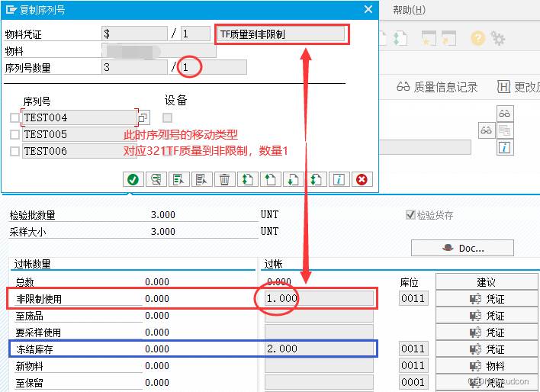Toggle 设备 checkbox in the TEST004 row
Image resolution: width=540 pixels, height=392 pixels.
(167, 117)
